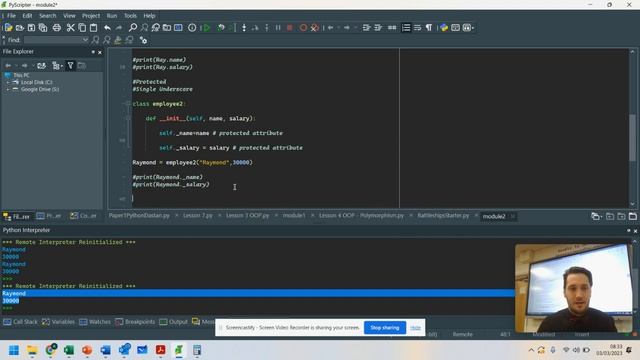Switch to the Lesson 3 OOP.py tab

pos(247,216)
